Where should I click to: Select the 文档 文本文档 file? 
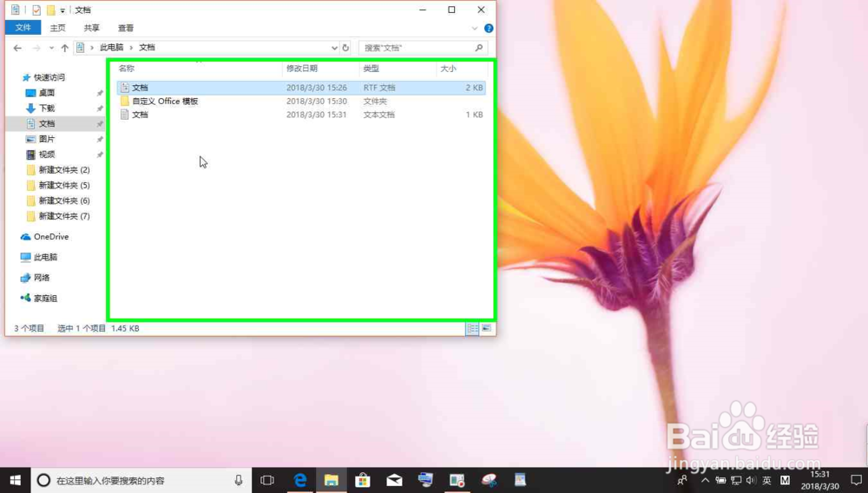point(301,115)
